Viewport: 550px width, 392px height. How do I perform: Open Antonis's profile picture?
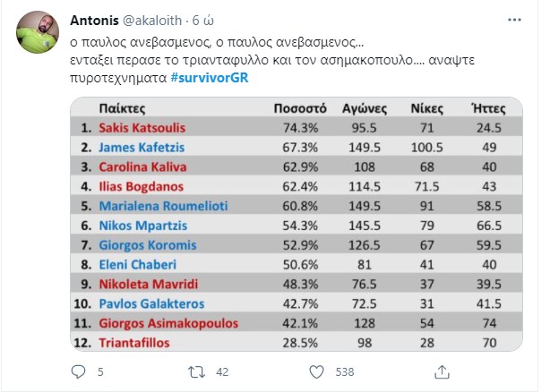coord(38,32)
